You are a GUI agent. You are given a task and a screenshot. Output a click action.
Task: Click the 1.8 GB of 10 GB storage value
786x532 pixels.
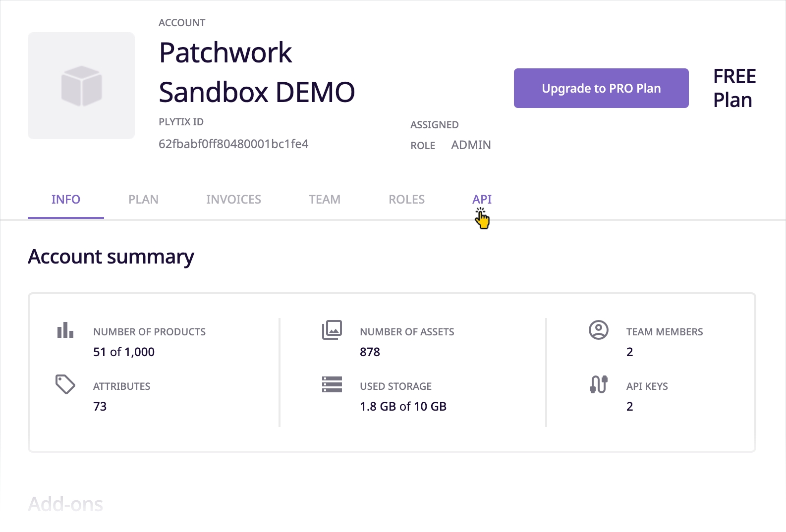point(403,407)
